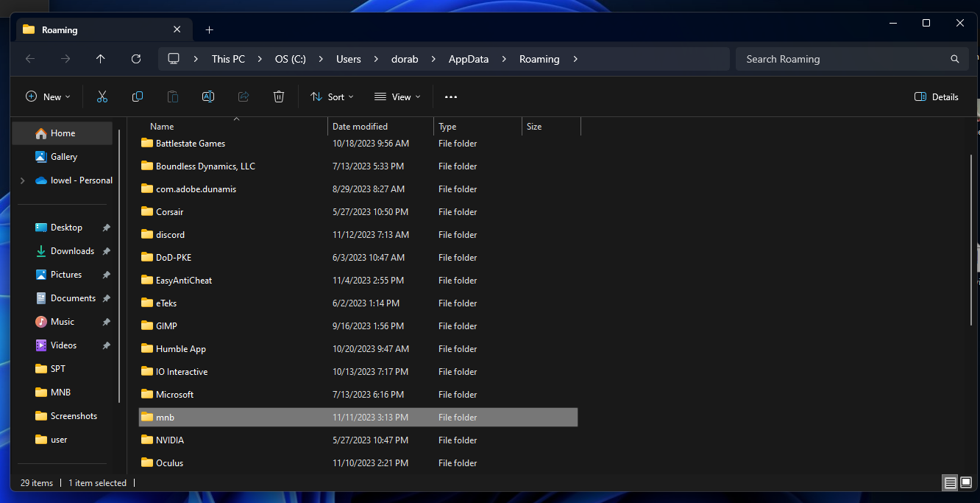
Task: Click the Cut scissors icon
Action: 102,96
